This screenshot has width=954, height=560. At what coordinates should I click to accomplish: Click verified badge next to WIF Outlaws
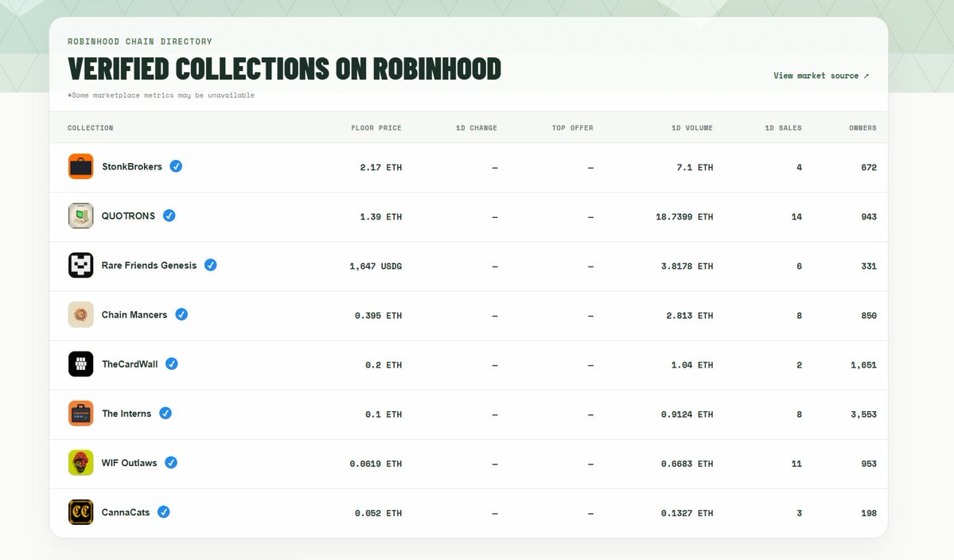[171, 462]
